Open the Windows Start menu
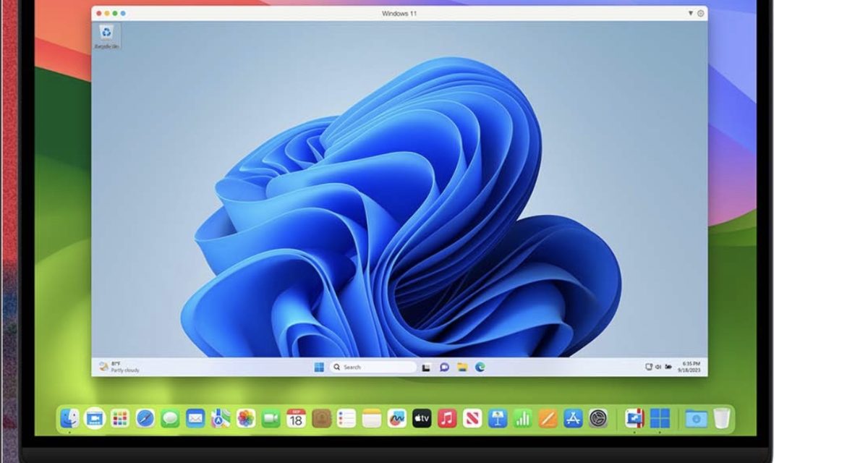Screen dimensions: 868x463 point(319,368)
